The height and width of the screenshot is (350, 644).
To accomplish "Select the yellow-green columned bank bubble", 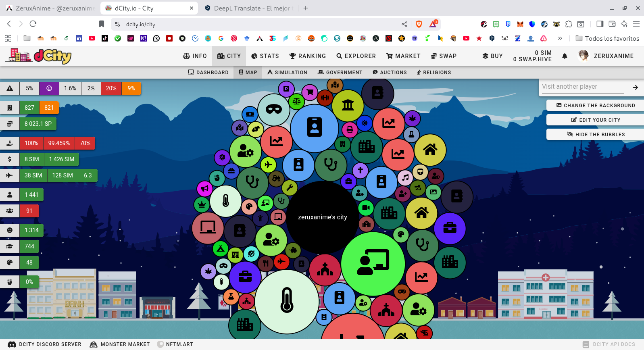I will [348, 105].
